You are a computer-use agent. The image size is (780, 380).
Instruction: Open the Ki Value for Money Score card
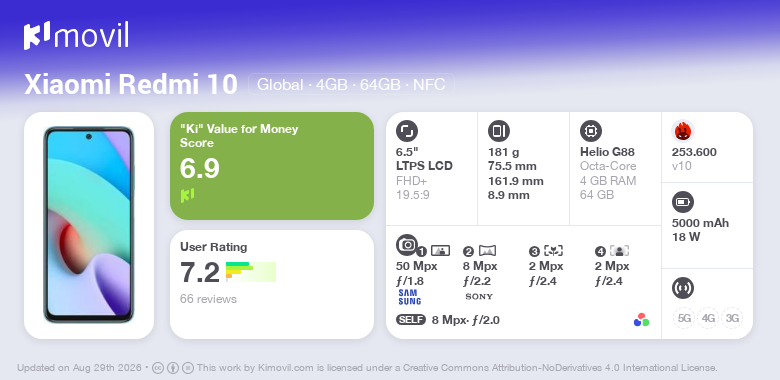pyautogui.click(x=272, y=166)
